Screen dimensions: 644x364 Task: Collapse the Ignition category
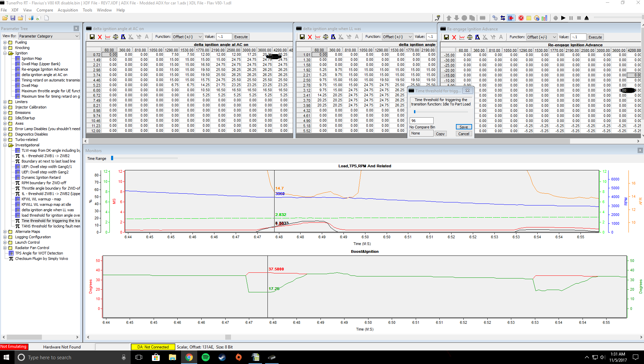[x=5, y=53]
